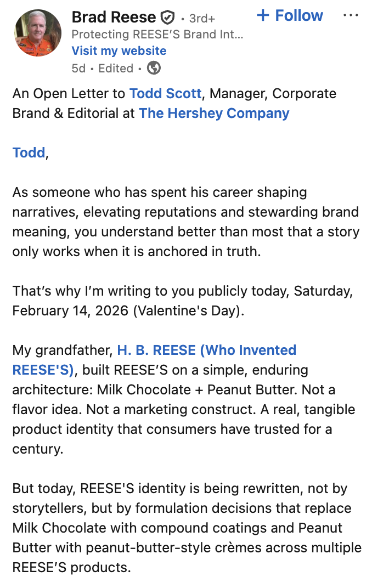The image size is (372, 588).
Task: Click the "Edited" label under the name
Action: pos(116,68)
